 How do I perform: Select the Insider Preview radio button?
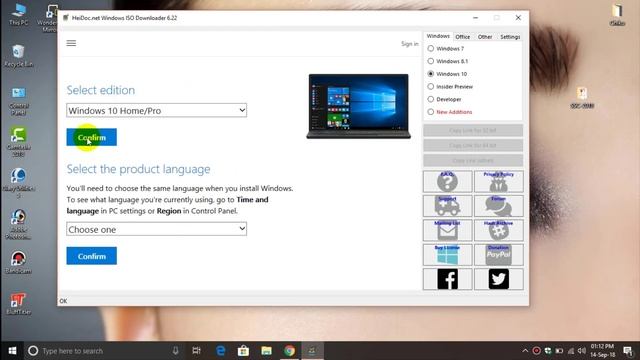click(x=431, y=87)
